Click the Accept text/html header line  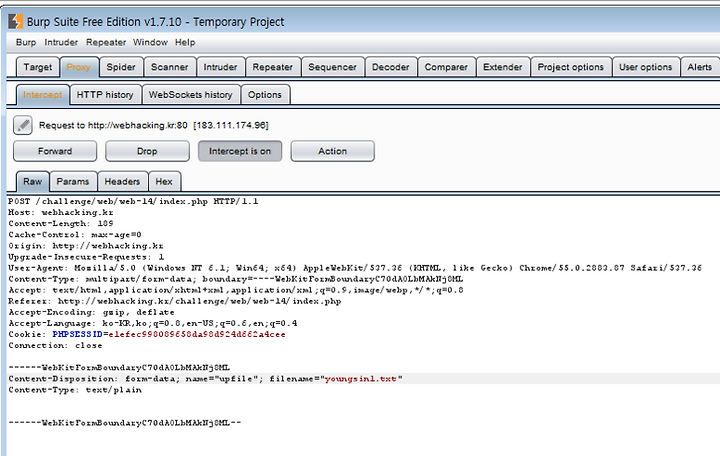[x=236, y=290]
